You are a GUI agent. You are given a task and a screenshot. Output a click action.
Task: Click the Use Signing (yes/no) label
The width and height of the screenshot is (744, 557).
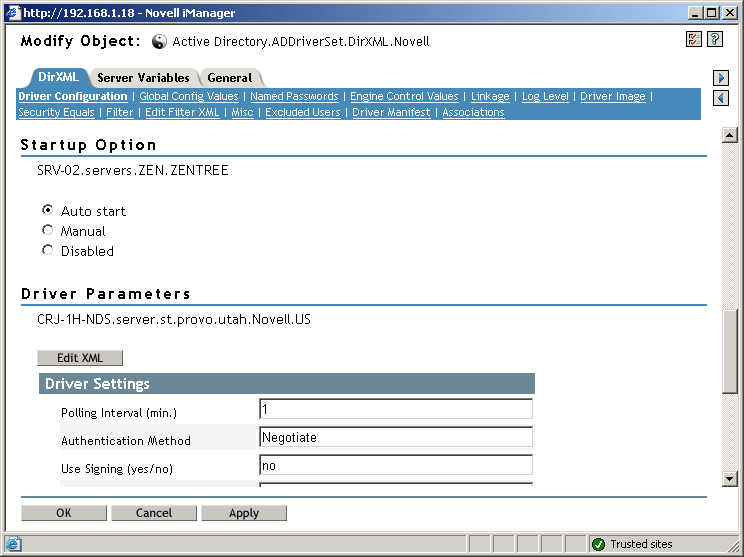point(117,469)
